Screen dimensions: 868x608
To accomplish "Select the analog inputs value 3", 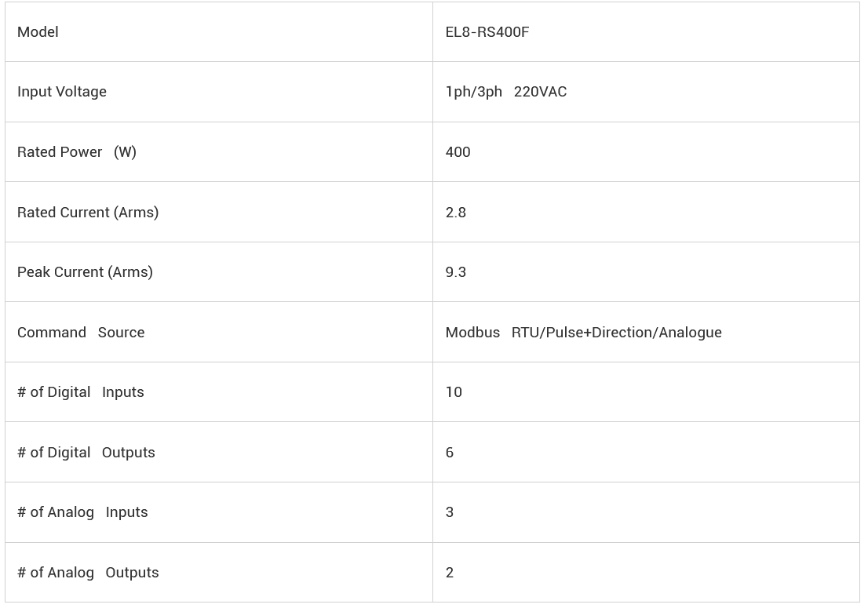I will click(450, 512).
